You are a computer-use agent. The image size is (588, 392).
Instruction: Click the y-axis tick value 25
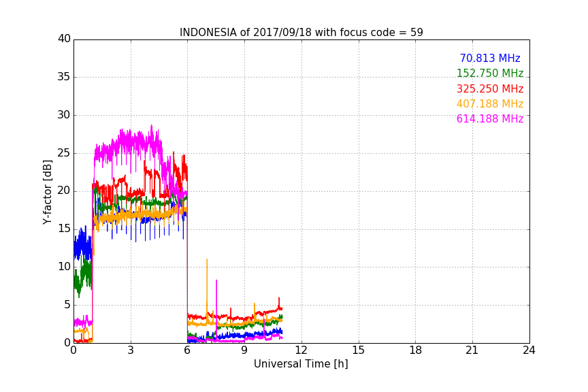64,153
